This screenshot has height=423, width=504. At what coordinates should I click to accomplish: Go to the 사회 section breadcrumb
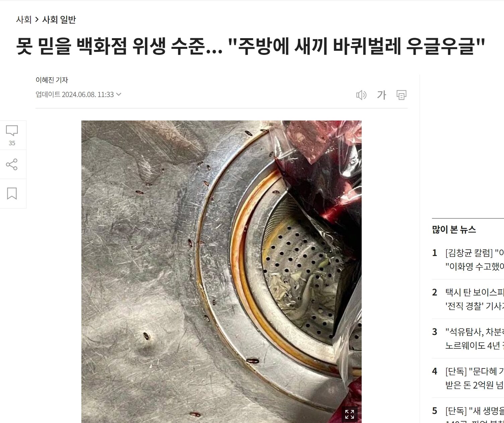(23, 20)
